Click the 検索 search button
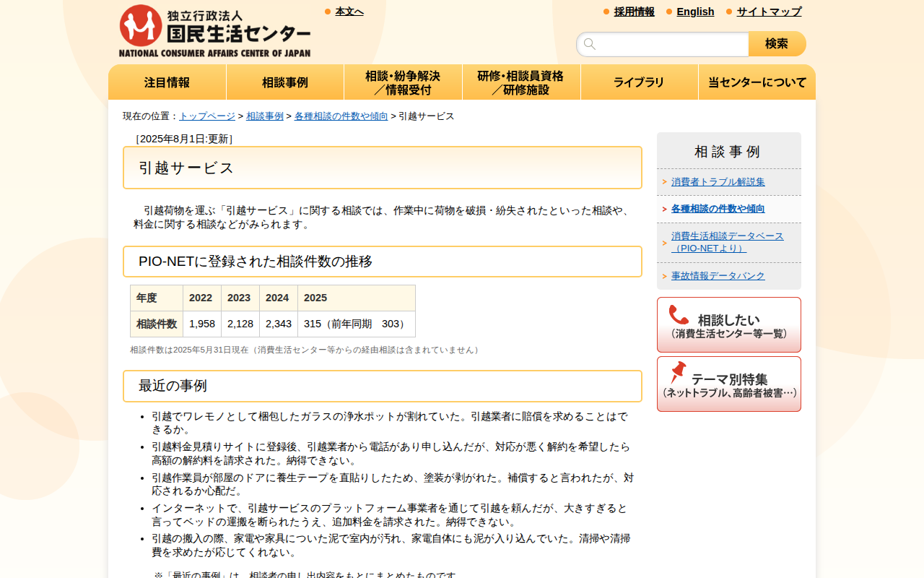The height and width of the screenshot is (578, 924). pos(777,44)
